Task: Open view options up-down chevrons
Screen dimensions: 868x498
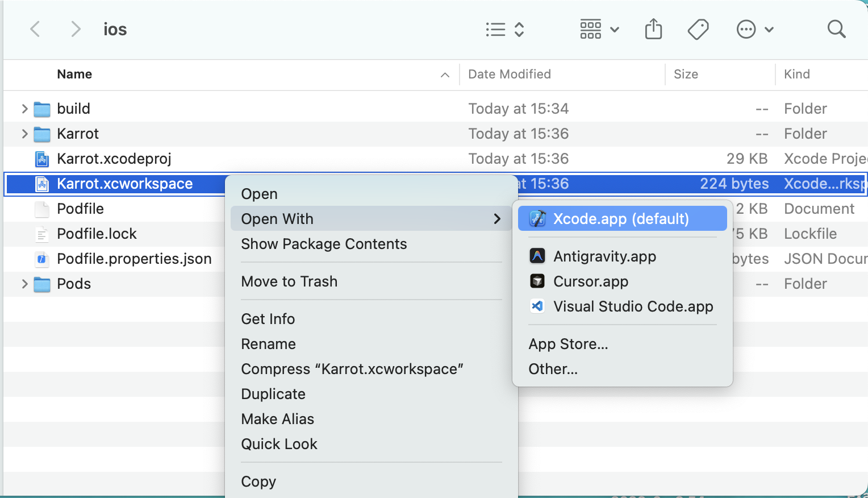Action: click(x=519, y=30)
